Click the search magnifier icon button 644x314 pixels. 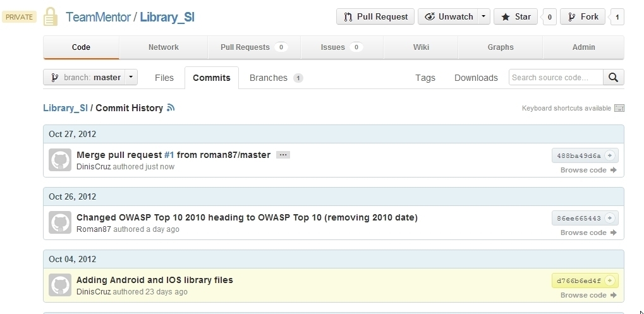613,78
